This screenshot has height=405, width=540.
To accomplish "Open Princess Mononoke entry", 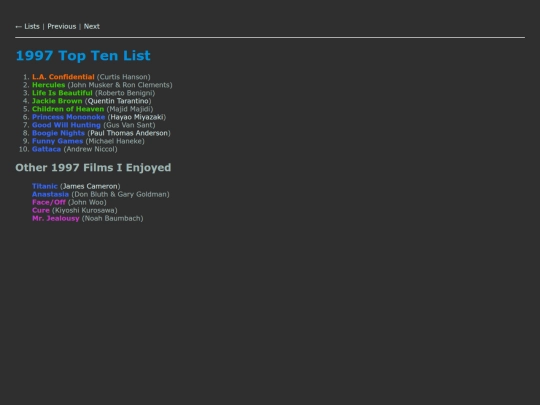I will click(x=69, y=117).
